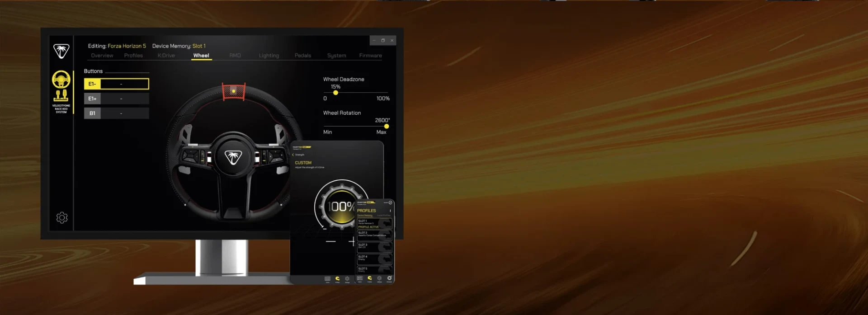Switch to the Overview tab

[102, 56]
